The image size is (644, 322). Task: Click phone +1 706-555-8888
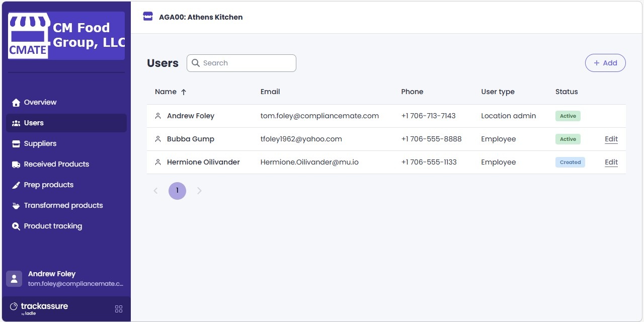click(431, 139)
